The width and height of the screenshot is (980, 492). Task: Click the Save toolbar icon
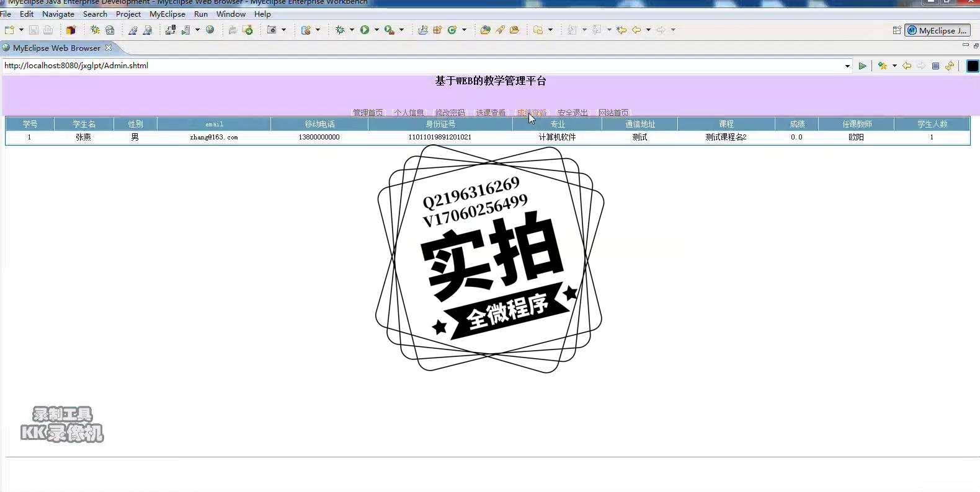(33, 30)
